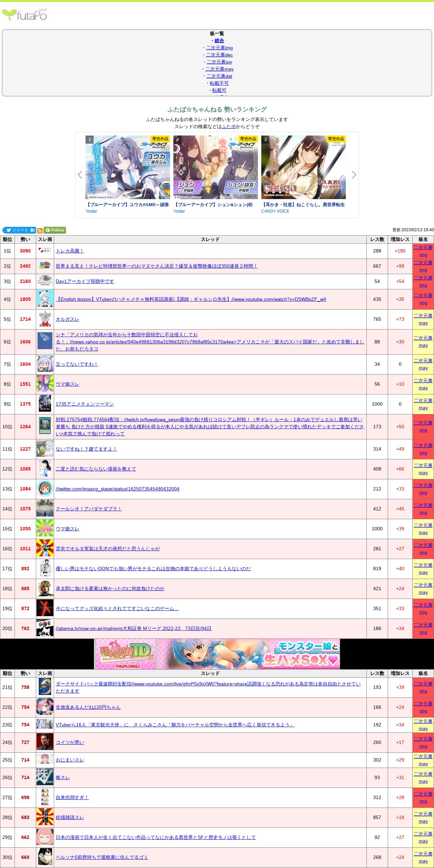The height and width of the screenshot is (868, 434).
Task: Click thumbnail for rank 9 Chainsaw Man thread
Action: (45, 404)
